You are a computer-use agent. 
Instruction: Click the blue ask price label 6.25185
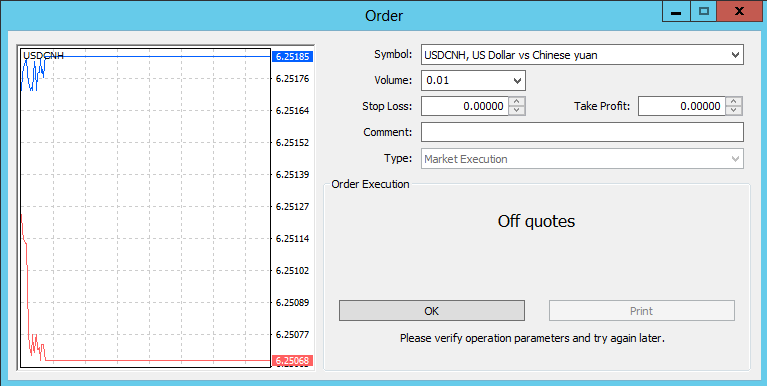(x=292, y=57)
